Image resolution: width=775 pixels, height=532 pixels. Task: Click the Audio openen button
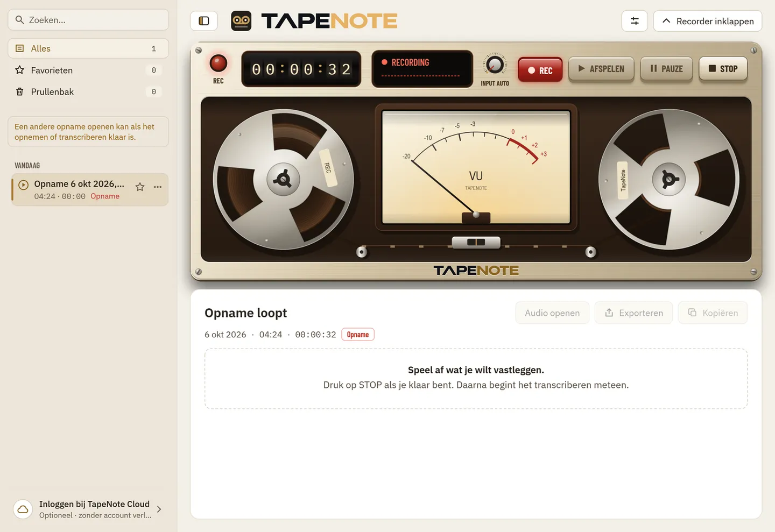[552, 313]
